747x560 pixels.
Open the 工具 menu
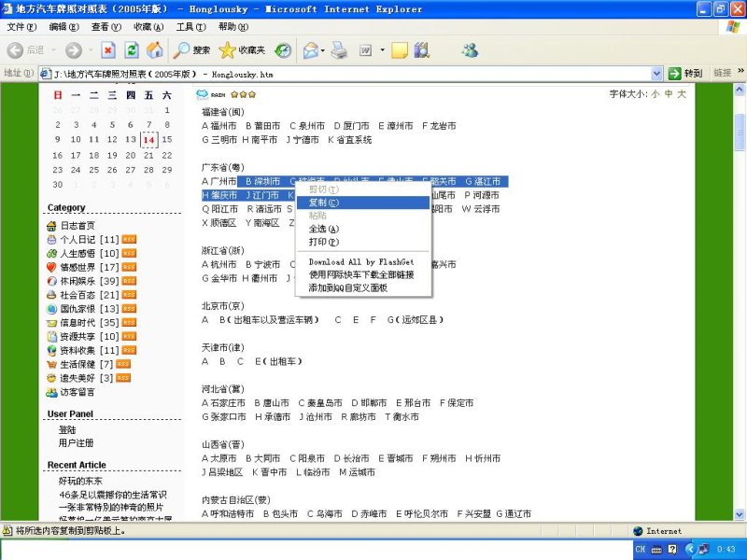[x=189, y=26]
